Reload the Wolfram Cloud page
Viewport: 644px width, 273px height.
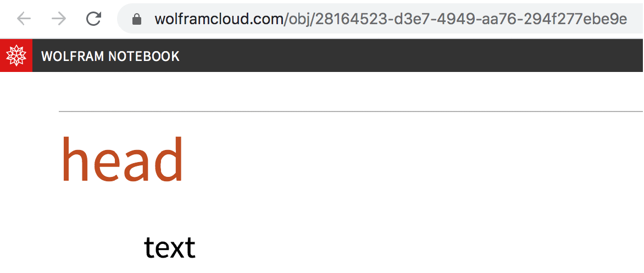(x=93, y=19)
